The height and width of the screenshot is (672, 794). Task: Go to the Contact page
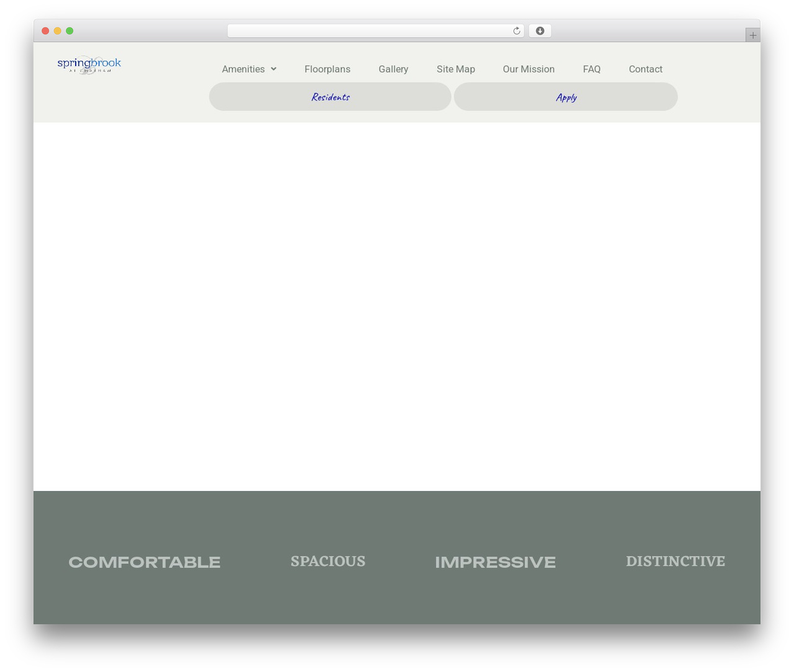[646, 69]
